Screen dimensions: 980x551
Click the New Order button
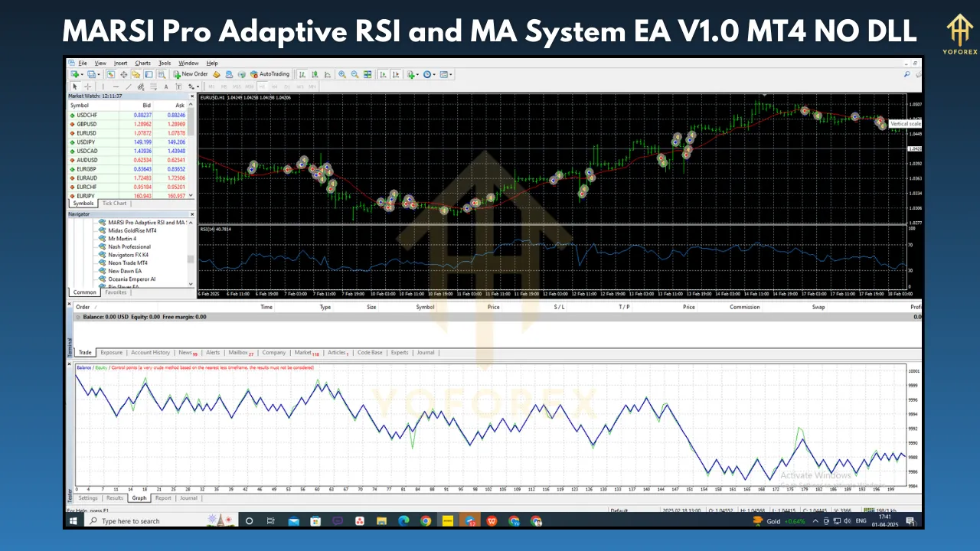click(190, 74)
